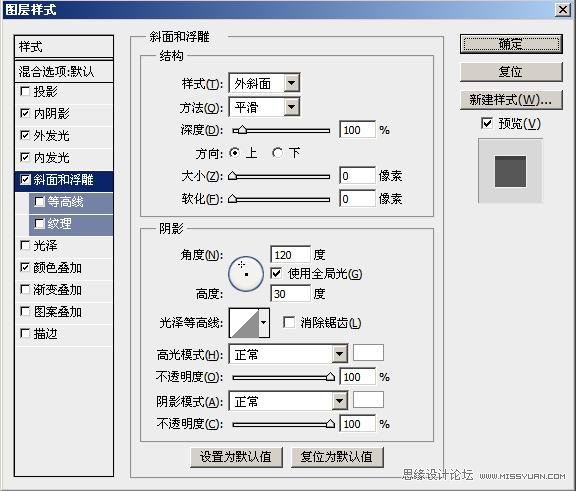The image size is (576, 491).
Task: Click the 角度(N) 120 field
Action: pyautogui.click(x=290, y=254)
